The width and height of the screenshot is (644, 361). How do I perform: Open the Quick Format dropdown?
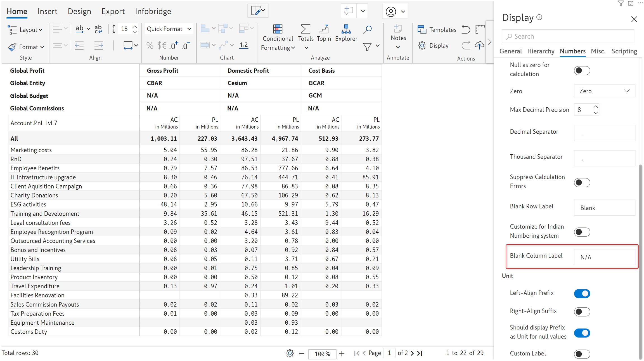tap(169, 29)
